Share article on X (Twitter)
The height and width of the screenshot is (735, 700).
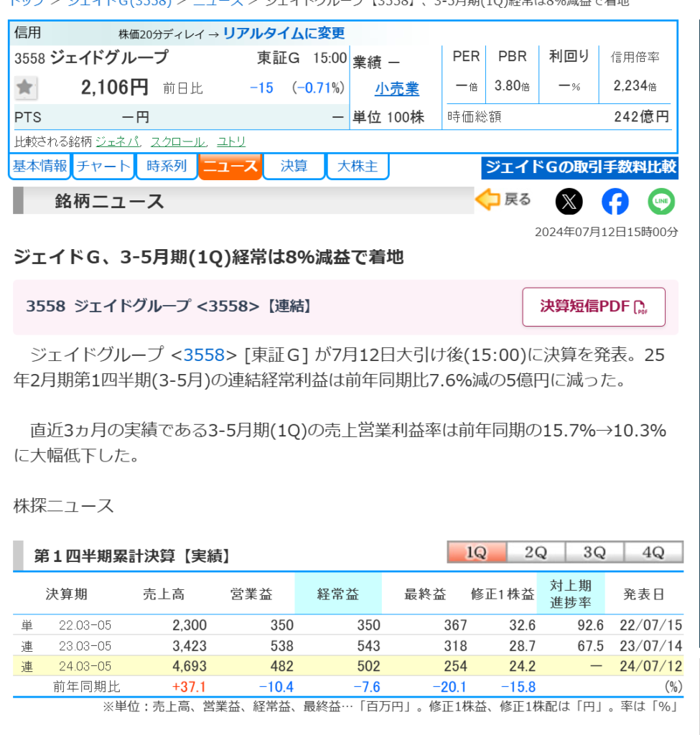click(569, 202)
